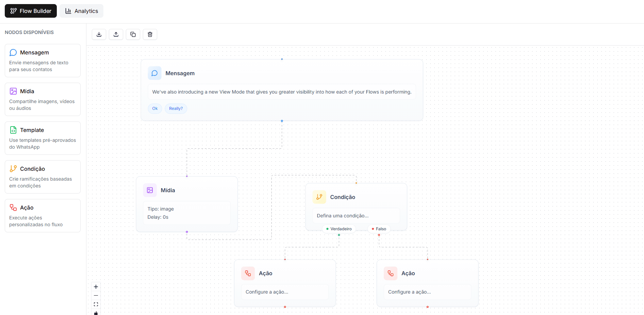Click the Really? quick reply button
The image size is (644, 315).
click(176, 108)
